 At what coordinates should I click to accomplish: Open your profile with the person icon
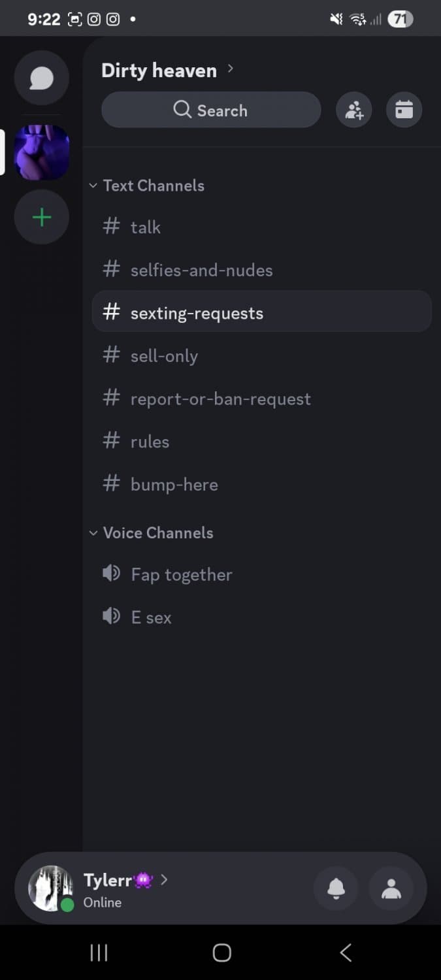coord(391,889)
